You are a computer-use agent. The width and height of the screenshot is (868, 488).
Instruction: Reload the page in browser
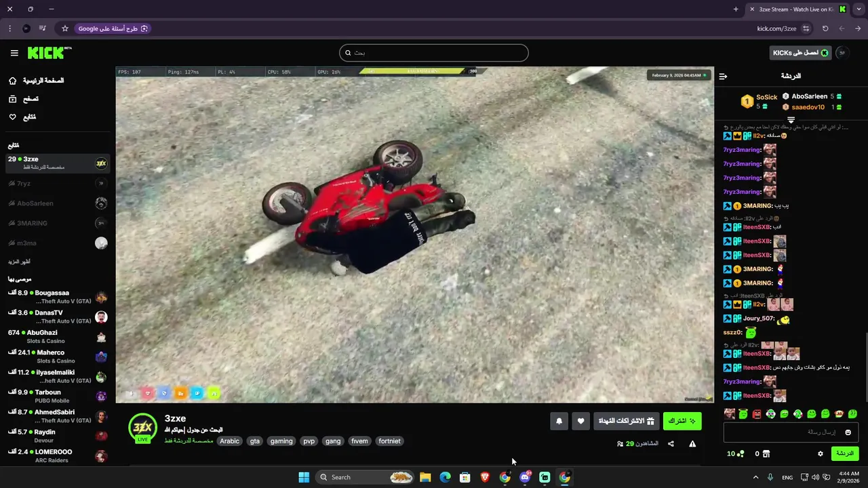(x=825, y=28)
